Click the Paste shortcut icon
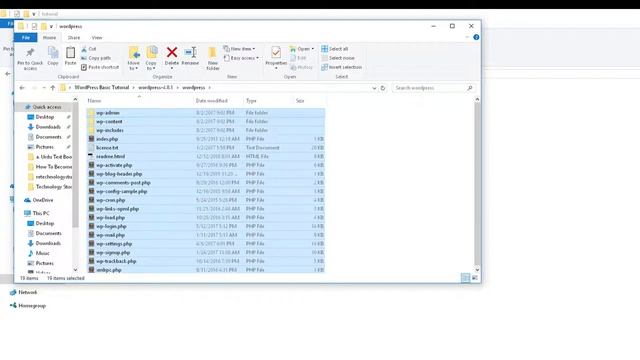This screenshot has height=360, width=640. [x=84, y=67]
